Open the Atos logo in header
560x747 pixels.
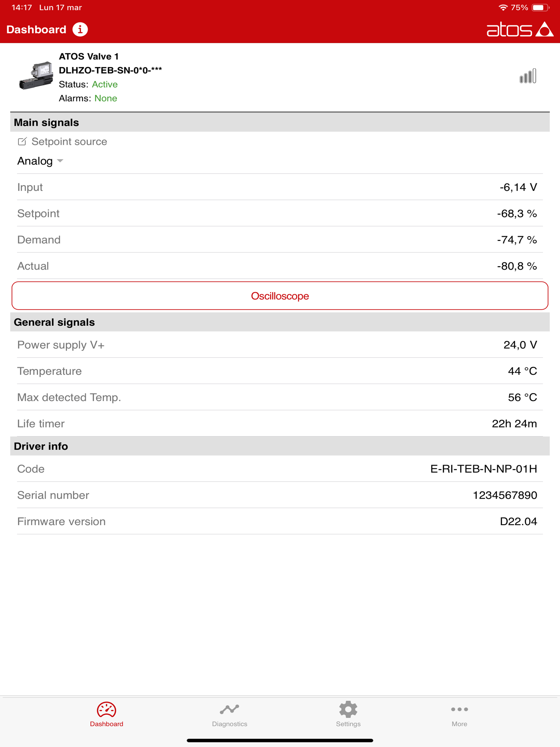520,29
